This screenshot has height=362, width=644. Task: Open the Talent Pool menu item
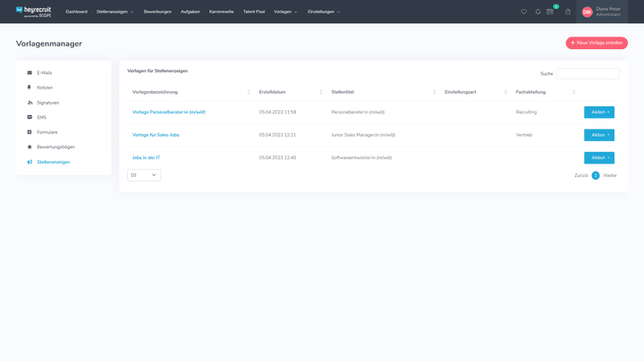[x=254, y=12]
